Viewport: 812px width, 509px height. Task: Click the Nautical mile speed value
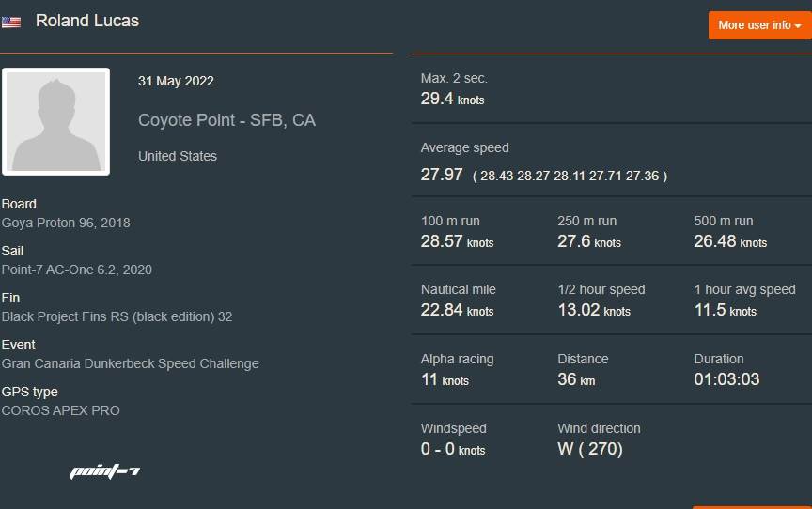(458, 310)
